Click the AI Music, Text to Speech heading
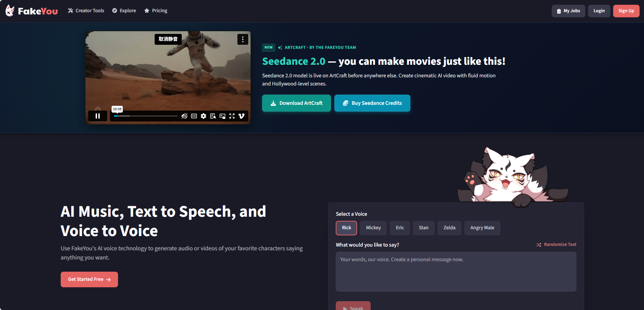644x310 pixels. click(x=163, y=221)
